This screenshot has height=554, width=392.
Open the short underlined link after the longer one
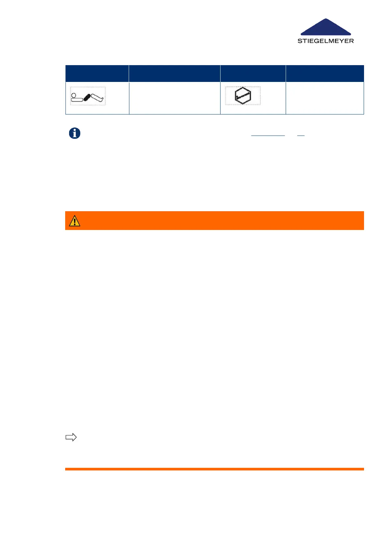301,135
